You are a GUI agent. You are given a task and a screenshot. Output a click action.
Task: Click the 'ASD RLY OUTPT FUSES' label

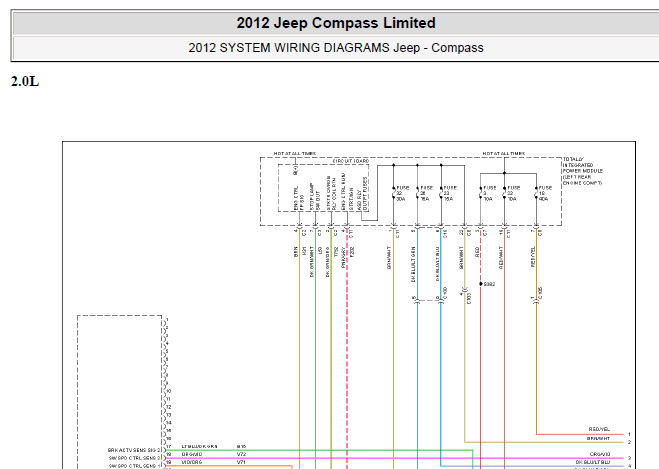tap(362, 194)
